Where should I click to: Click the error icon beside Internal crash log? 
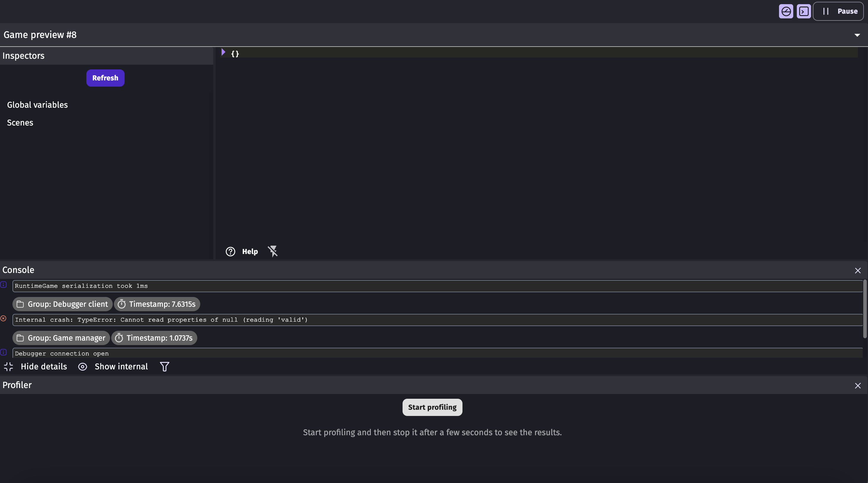pos(3,318)
